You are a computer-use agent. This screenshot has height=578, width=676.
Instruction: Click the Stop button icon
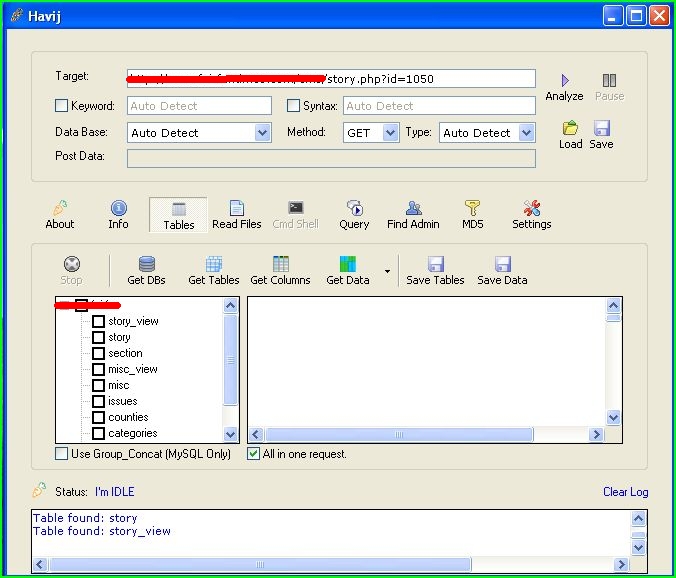click(x=72, y=264)
